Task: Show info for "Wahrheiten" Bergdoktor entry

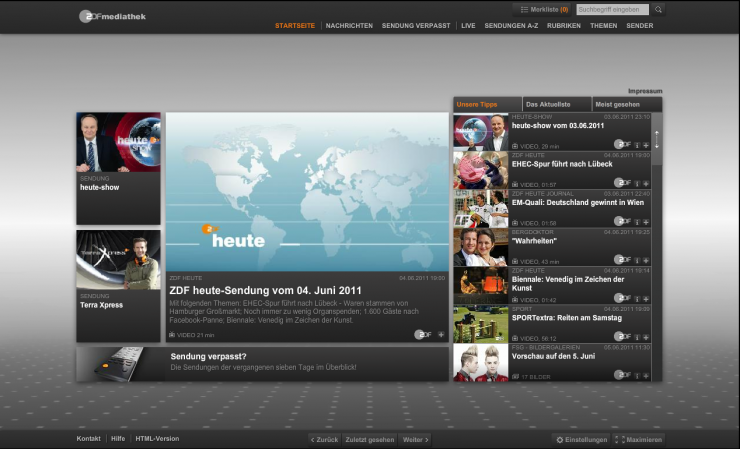Action: (637, 261)
